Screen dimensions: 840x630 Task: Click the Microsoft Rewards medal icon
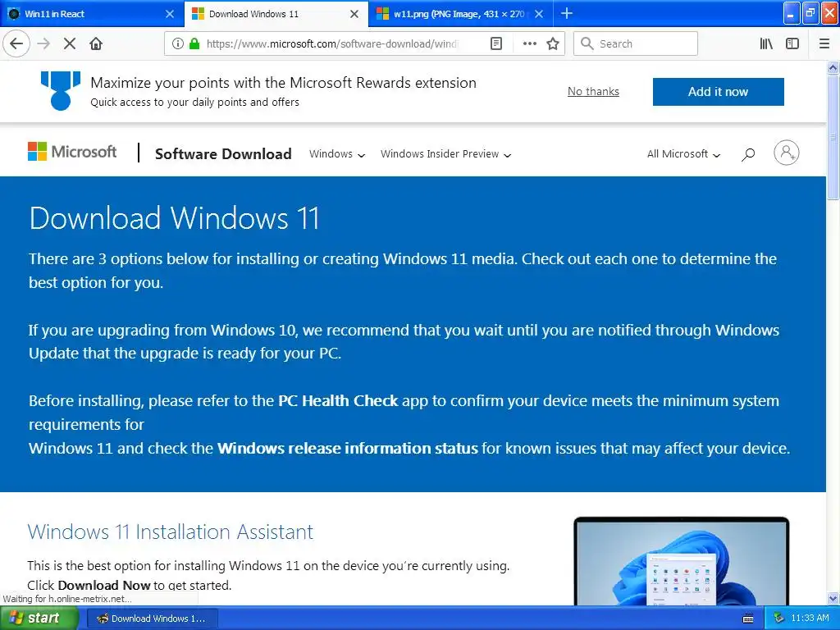click(61, 90)
